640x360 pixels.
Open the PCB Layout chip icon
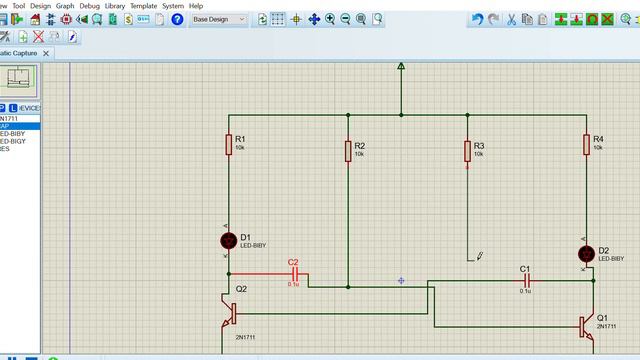click(66, 19)
